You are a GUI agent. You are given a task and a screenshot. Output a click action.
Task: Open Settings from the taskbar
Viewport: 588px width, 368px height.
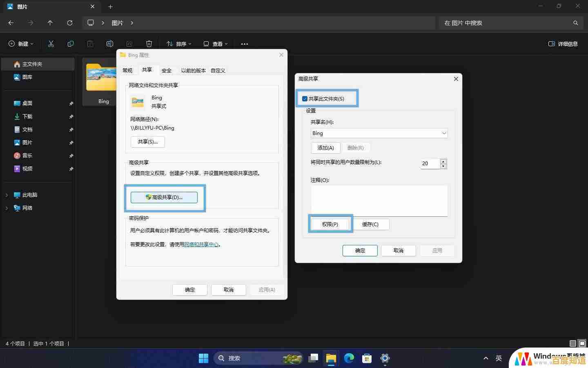(384, 358)
